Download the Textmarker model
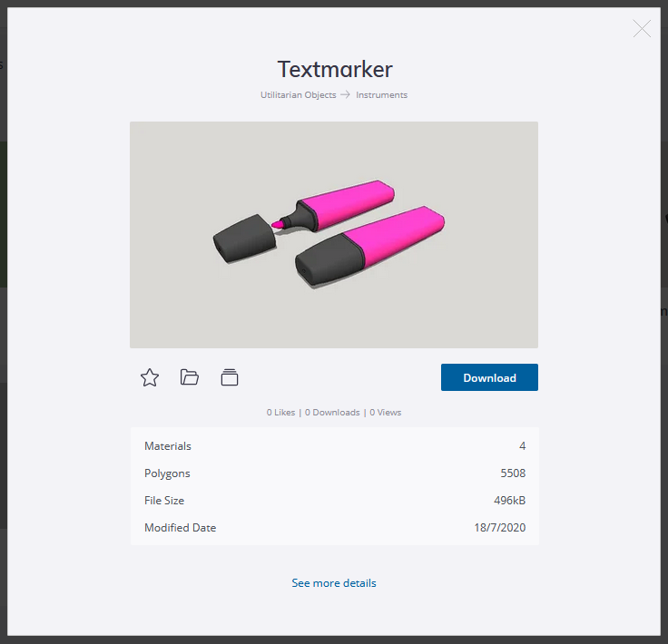Image resolution: width=668 pixels, height=644 pixels. 489,377
